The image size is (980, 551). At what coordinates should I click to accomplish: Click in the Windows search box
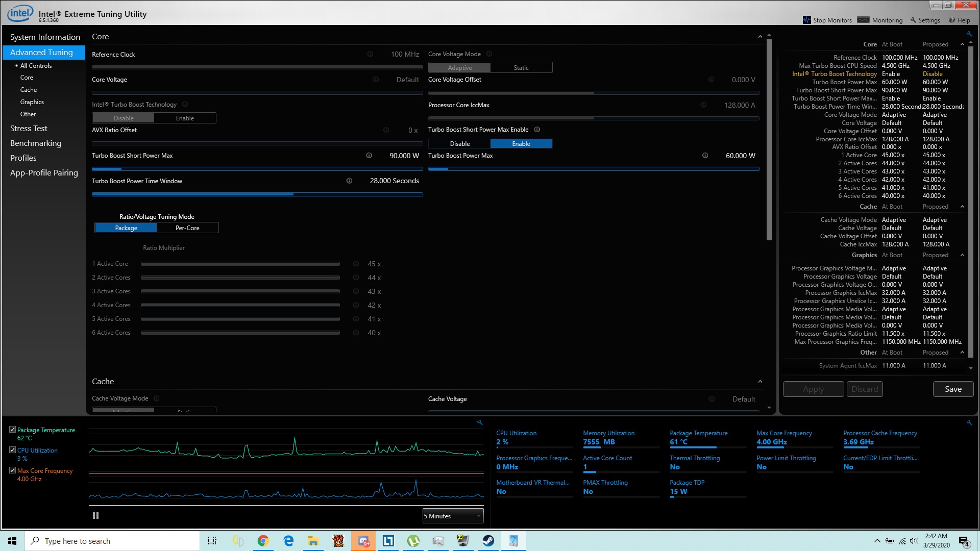point(112,541)
